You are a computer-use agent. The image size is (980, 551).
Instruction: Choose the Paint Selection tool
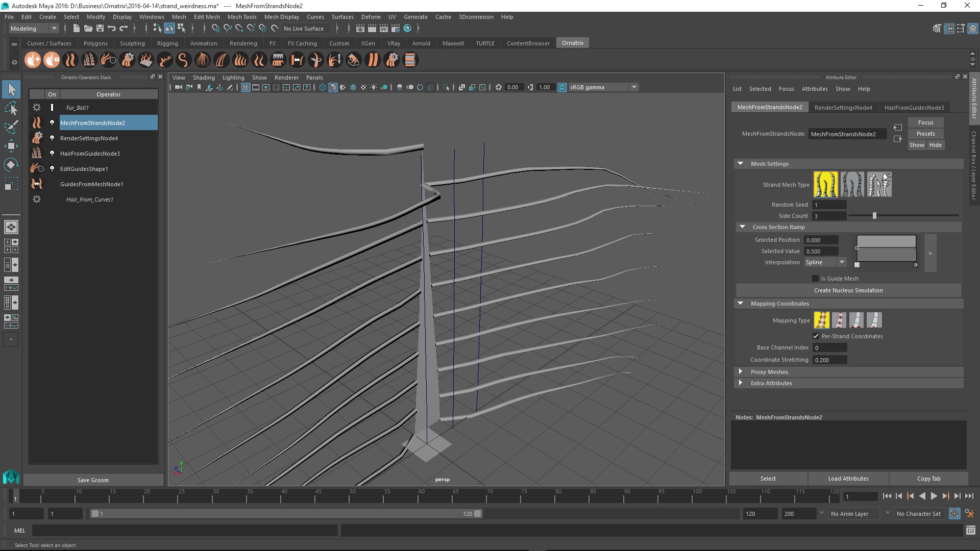tap(11, 127)
